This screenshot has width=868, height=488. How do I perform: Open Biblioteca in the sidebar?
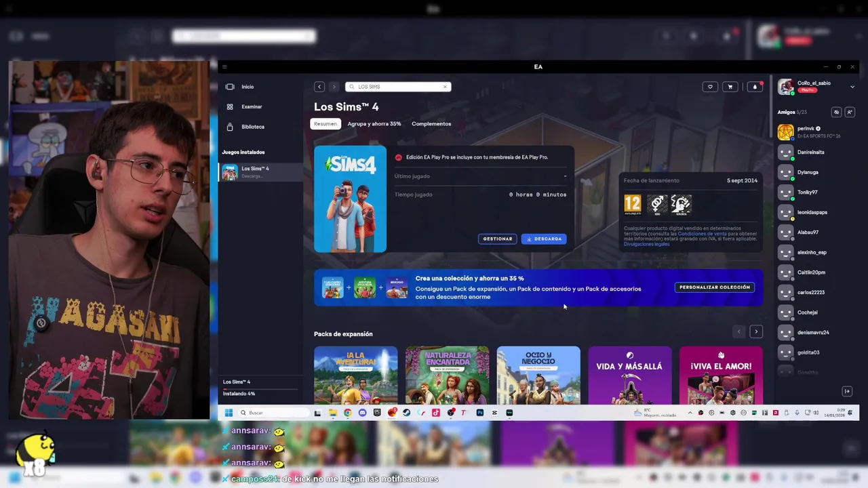click(253, 127)
